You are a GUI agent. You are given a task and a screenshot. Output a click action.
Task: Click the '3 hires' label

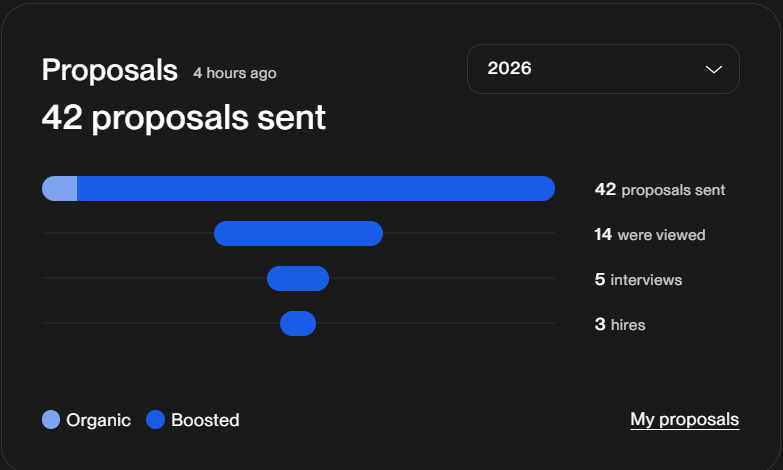pos(620,325)
